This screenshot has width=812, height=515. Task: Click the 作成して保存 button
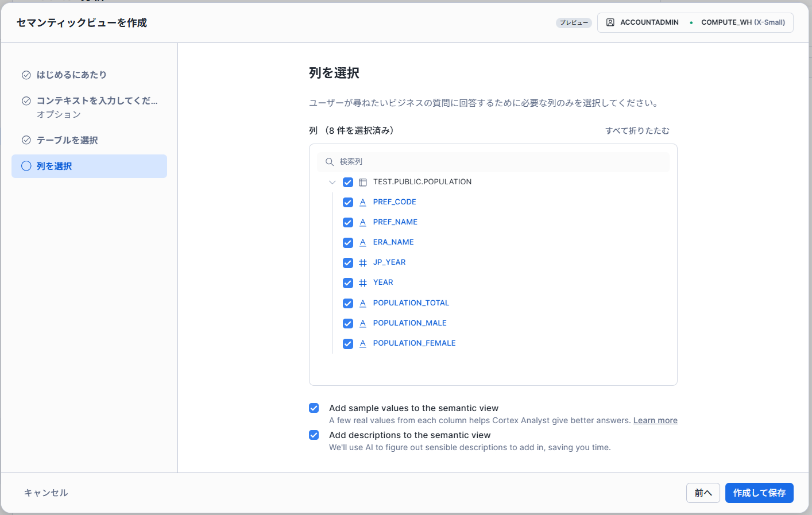759,493
